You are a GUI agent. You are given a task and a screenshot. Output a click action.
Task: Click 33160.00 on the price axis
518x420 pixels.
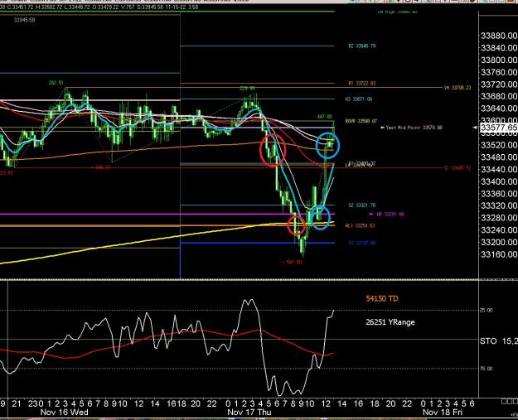coord(499,254)
